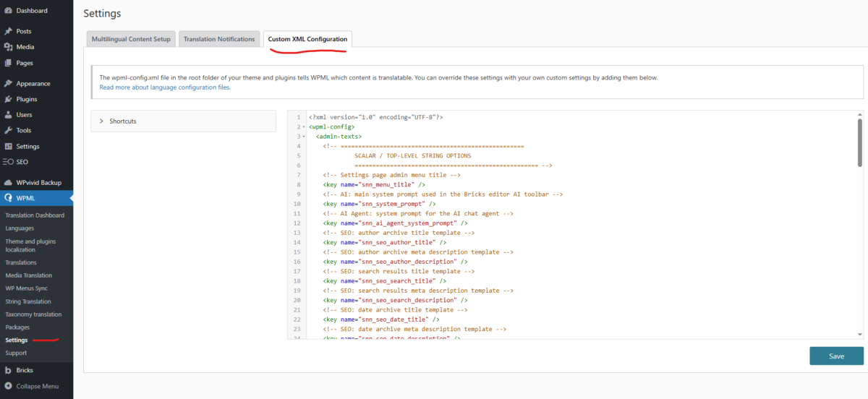Open Media library icon
The height and width of the screenshot is (399, 868).
click(8, 47)
